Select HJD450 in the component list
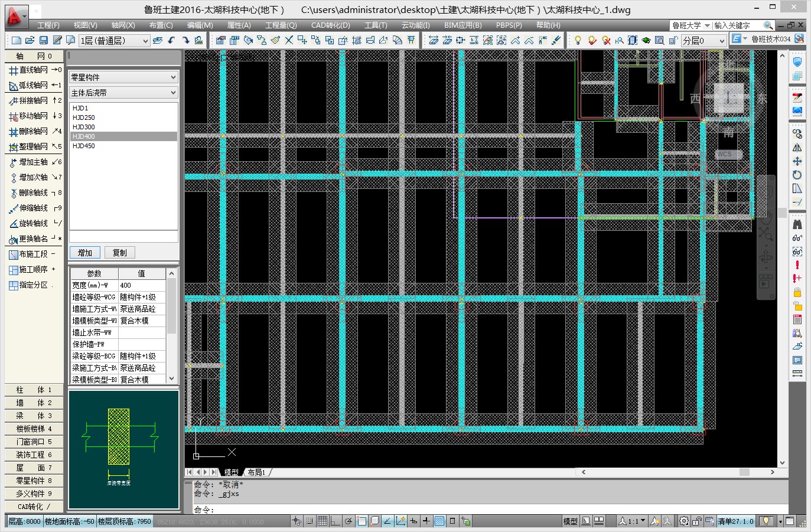 click(84, 146)
